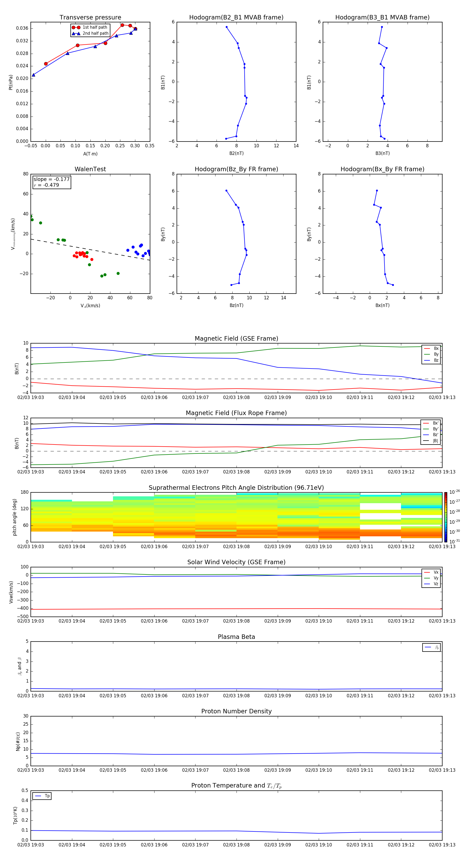Click the Suprathermal Electrons Pitch Angle title
This screenshot has height=868, width=473.
tap(236, 488)
